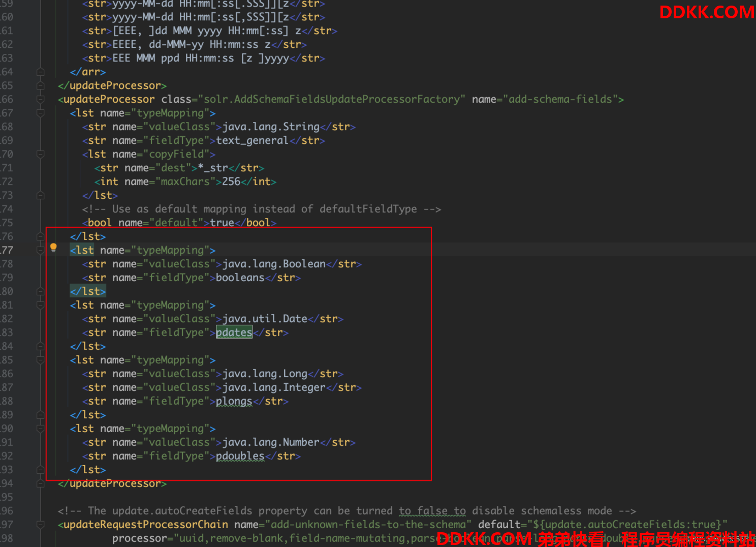Click the closing updateProcessor tag on line 65
756x547 pixels.
pyautogui.click(x=112, y=85)
